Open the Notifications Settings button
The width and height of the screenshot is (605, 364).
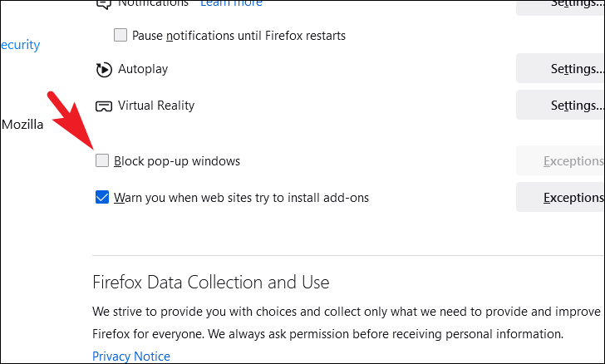(x=560, y=7)
